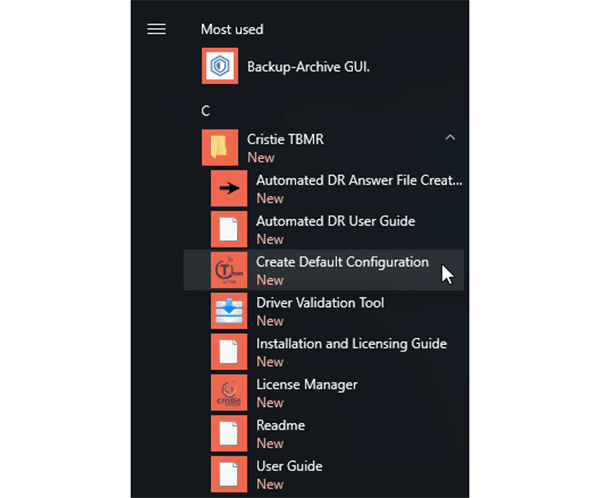Click the Automated DR User Guide document icon

pos(229,229)
